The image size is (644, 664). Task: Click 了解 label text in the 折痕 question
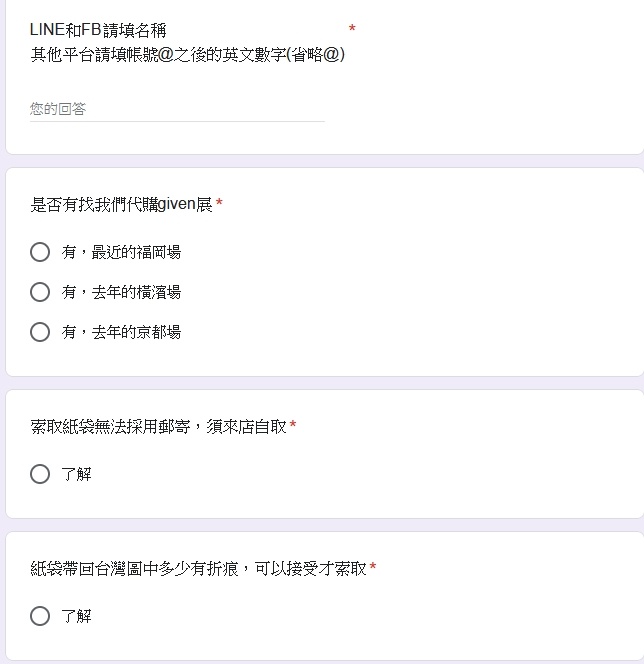coord(77,616)
